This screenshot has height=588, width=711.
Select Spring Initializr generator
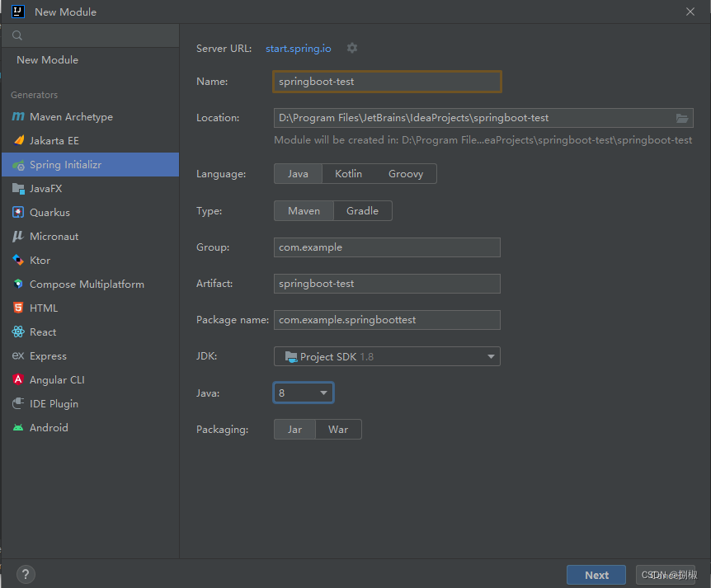[x=90, y=165]
